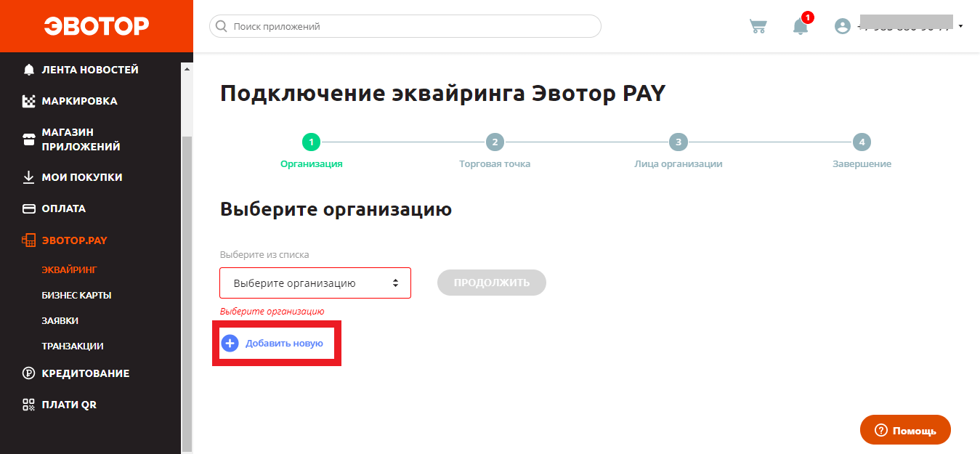Click sidebar scrollbar up arrow
Image resolution: width=980 pixels, height=454 pixels.
click(x=187, y=70)
